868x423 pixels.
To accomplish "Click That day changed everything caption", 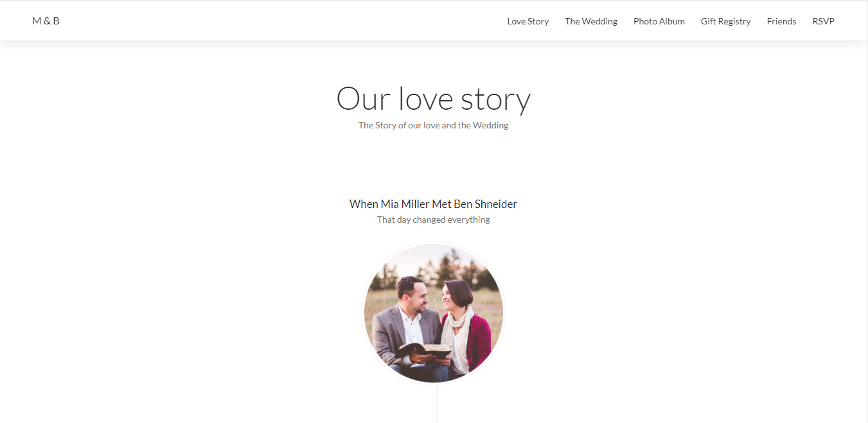I will coord(433,220).
